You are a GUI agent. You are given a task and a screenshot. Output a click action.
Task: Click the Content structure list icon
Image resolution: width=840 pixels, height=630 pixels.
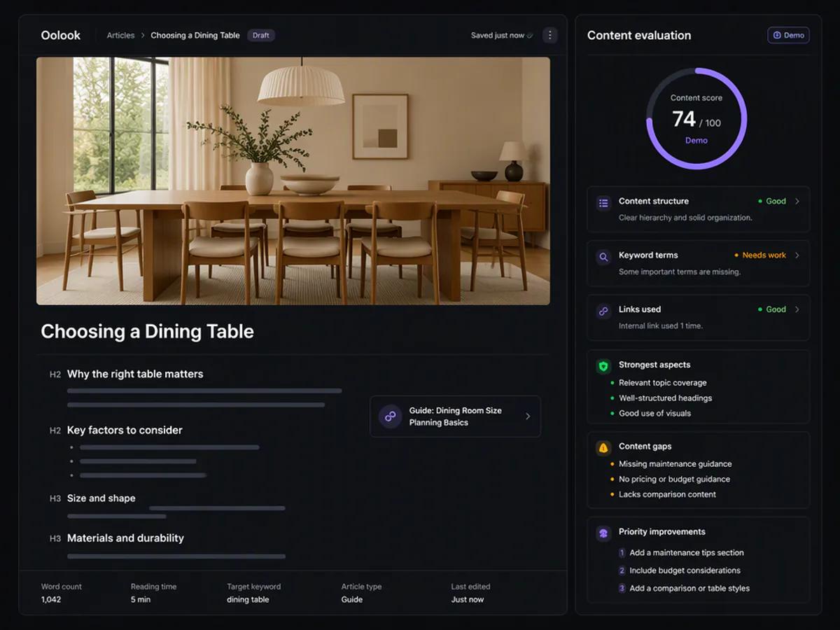coord(603,203)
